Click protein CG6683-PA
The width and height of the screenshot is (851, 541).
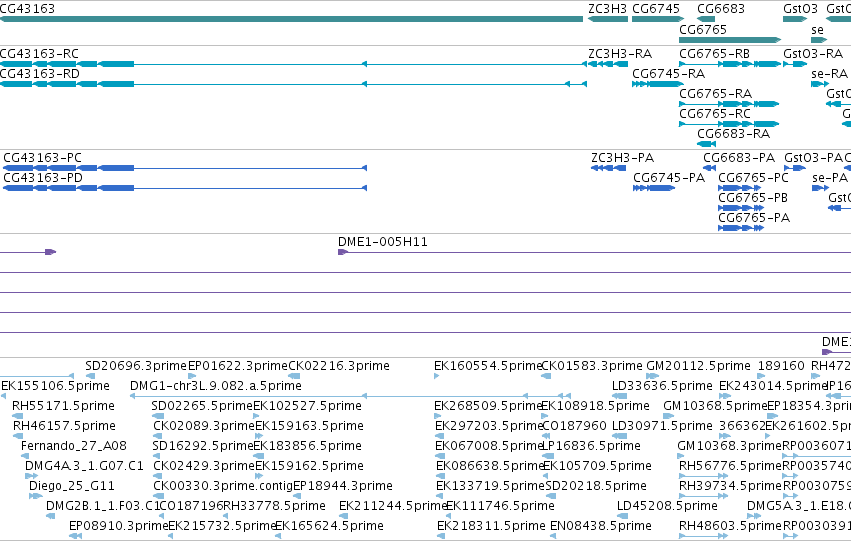click(710, 168)
